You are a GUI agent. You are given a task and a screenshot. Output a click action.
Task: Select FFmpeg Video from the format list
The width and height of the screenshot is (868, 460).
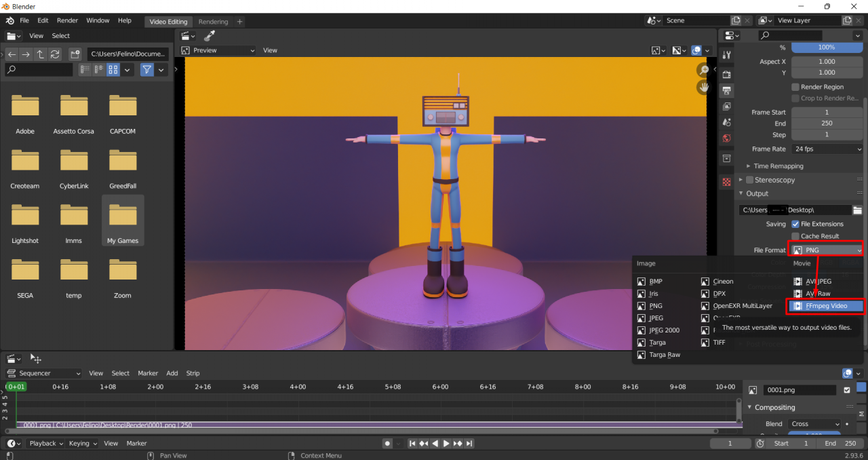coord(826,306)
